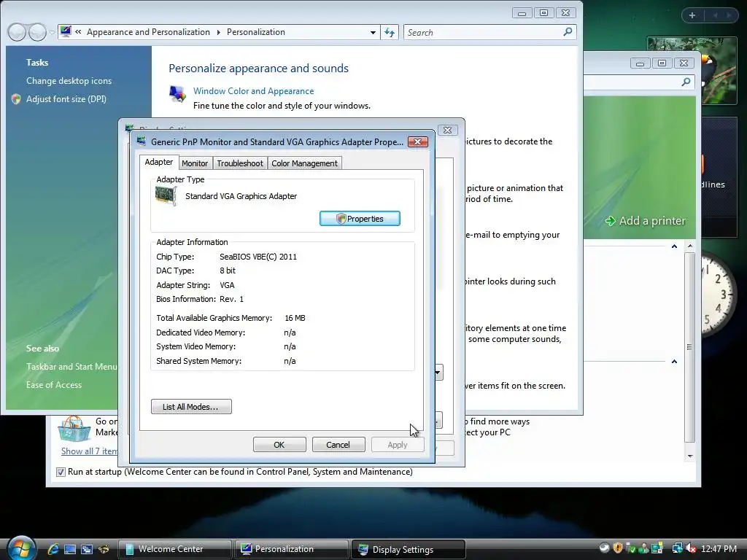Click Switch between windows Quick Launch icon

tap(87, 549)
